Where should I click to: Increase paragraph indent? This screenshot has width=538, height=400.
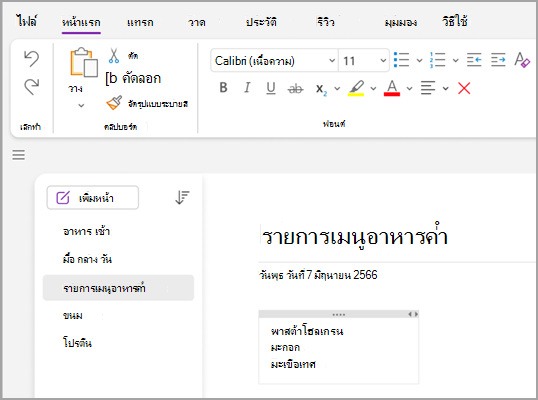(x=498, y=60)
